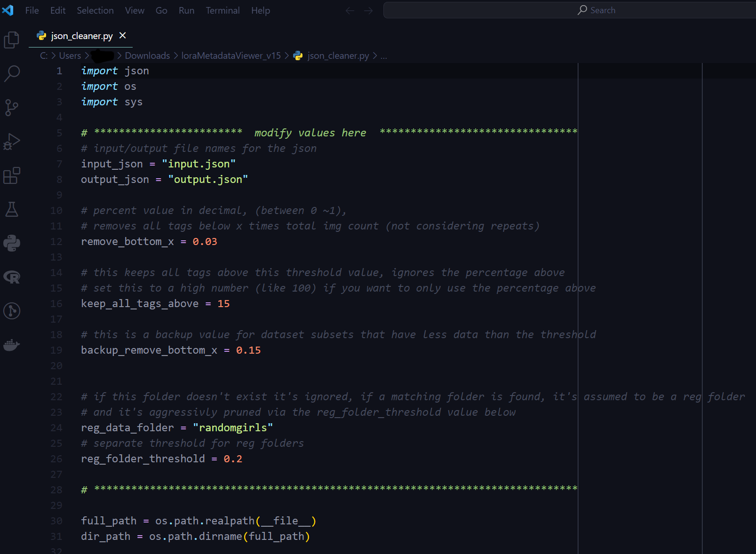
Task: Open the Docker panel in activity bar
Action: coord(12,345)
